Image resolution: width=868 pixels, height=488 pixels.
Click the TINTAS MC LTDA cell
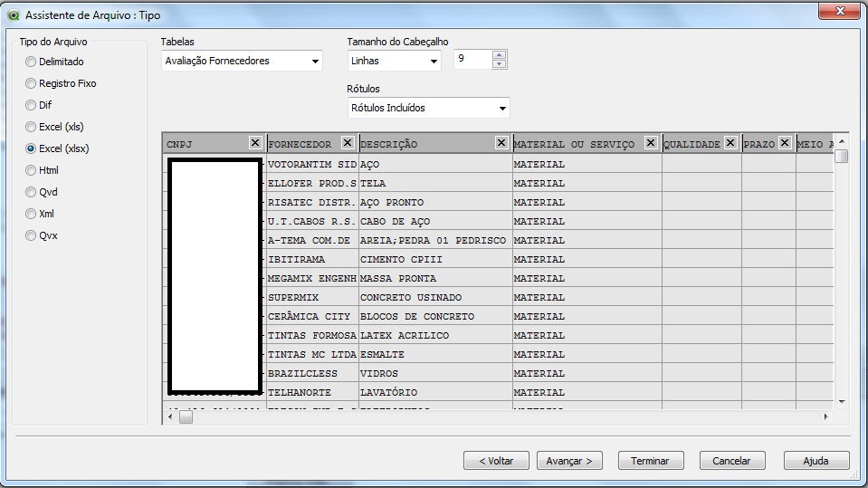point(312,355)
